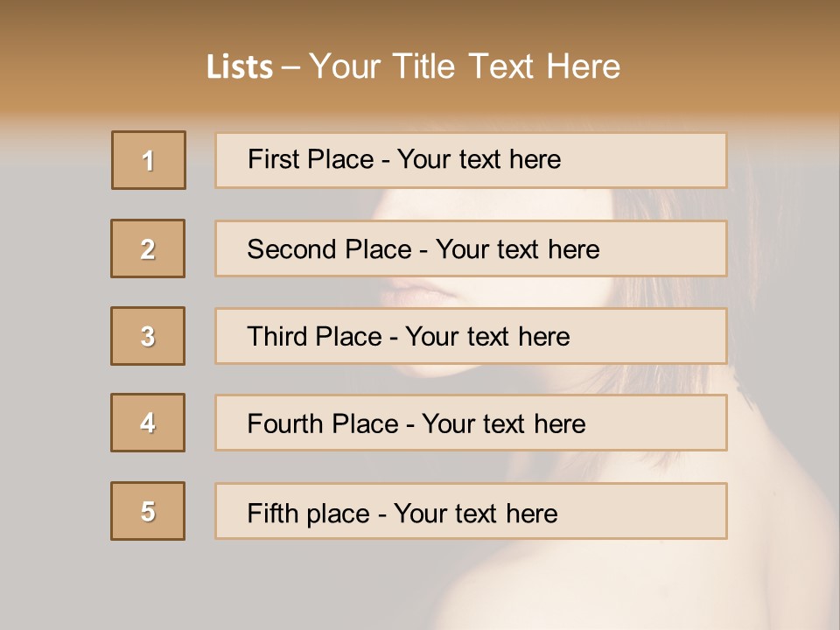Click the Second Place text box
This screenshot has width=840, height=630.
[471, 248]
